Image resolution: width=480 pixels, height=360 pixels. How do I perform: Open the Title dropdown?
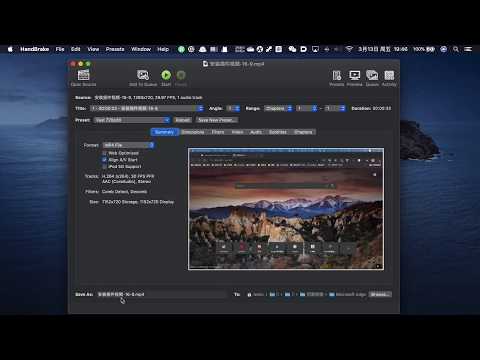tap(147, 108)
